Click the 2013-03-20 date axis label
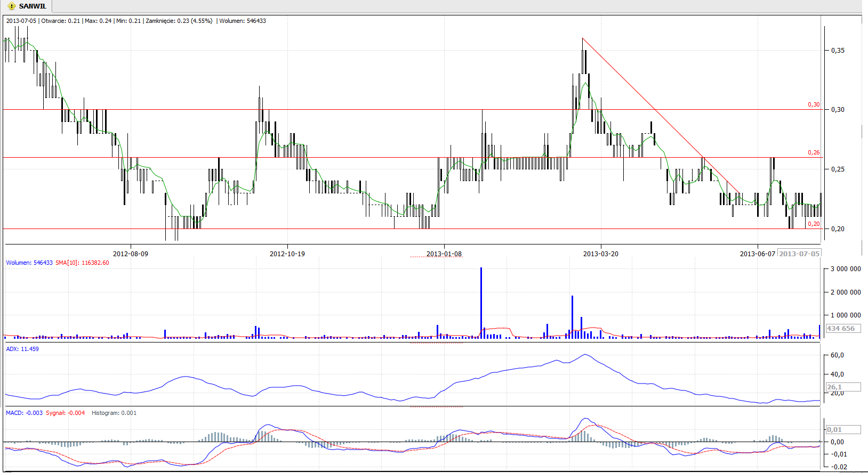Viewport: 868px width, 473px height. [x=601, y=254]
